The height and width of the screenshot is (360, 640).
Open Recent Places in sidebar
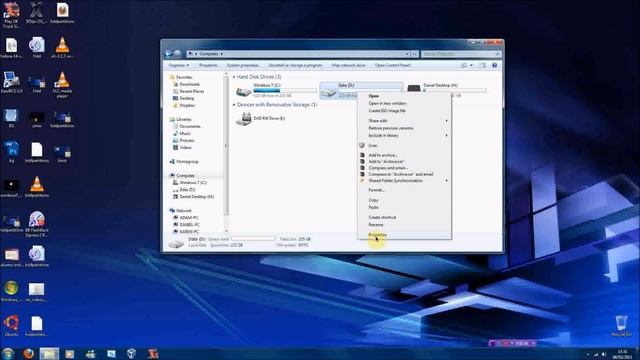(191, 91)
